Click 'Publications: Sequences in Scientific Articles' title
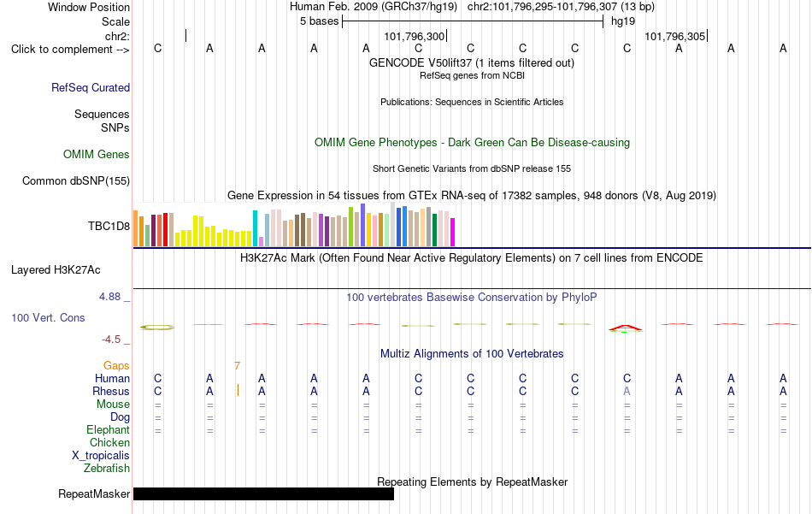Viewport: 812px width, 514px height. pos(472,102)
